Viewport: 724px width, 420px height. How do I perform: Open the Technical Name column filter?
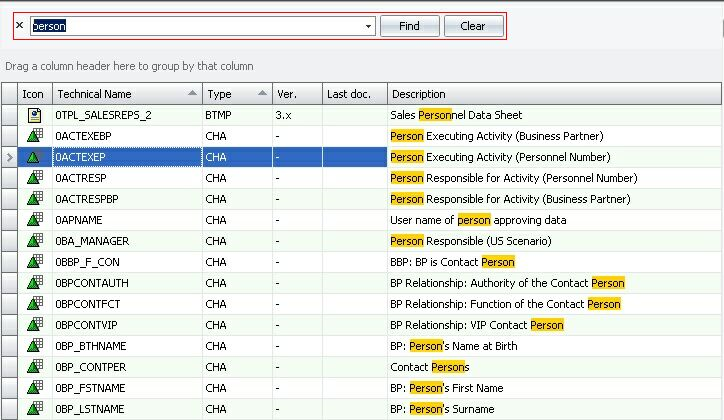192,93
